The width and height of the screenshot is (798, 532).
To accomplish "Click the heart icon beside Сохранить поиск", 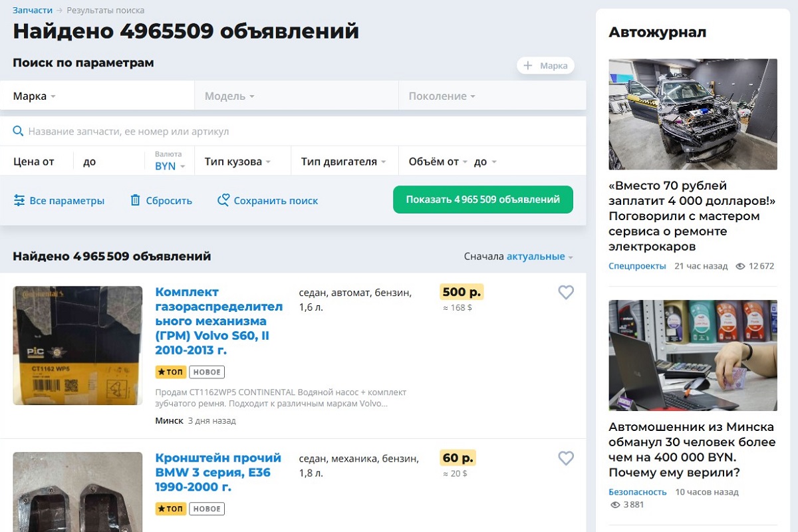I will point(223,200).
